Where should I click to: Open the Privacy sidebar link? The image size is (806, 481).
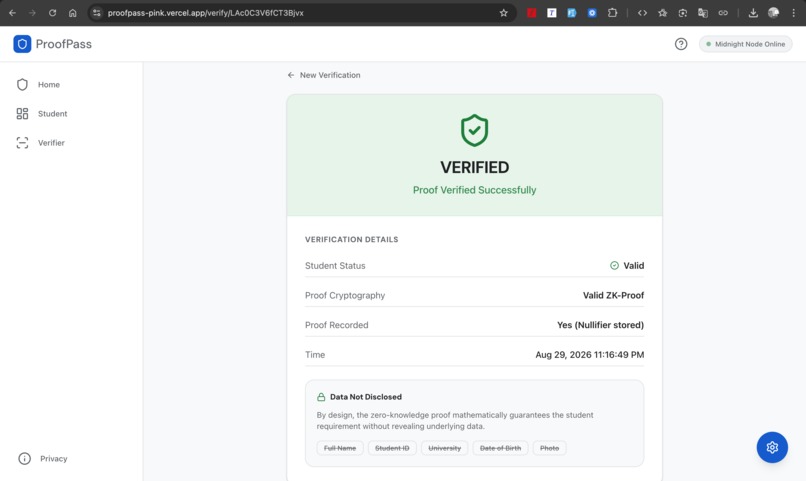53,458
